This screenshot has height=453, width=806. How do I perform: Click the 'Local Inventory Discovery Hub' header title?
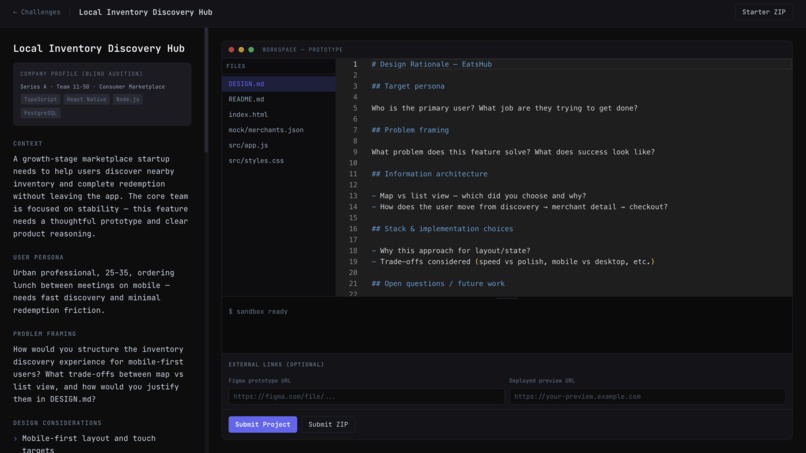(x=145, y=12)
